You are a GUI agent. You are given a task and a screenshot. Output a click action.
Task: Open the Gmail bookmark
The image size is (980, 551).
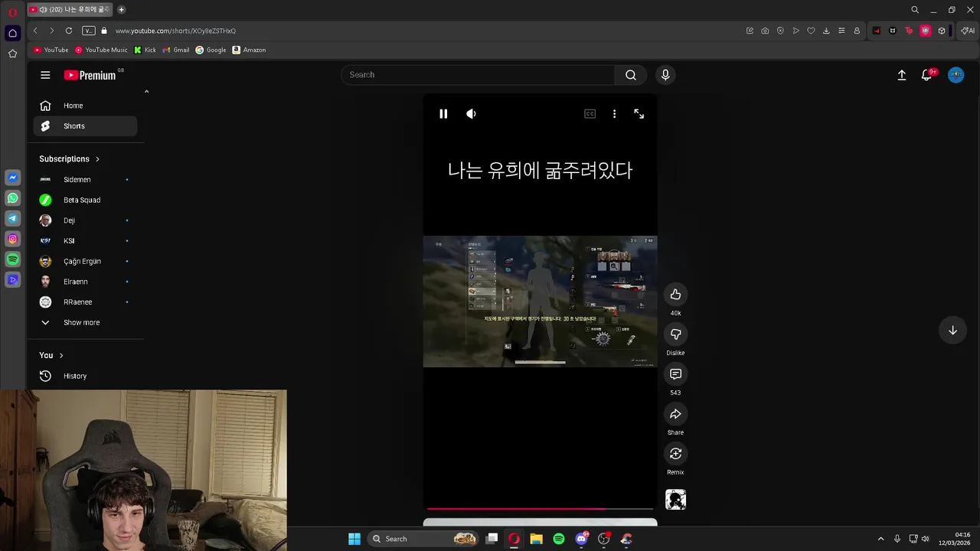(x=176, y=50)
